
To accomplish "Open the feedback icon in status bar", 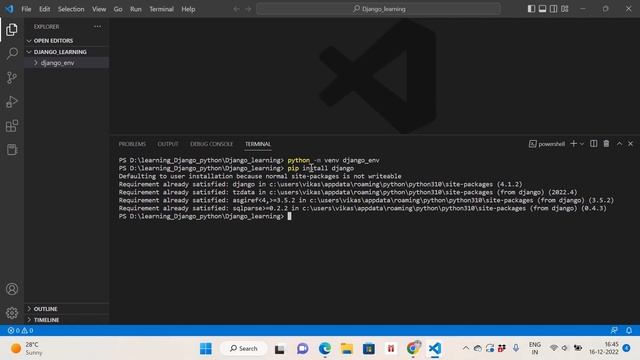I will tap(614, 330).
